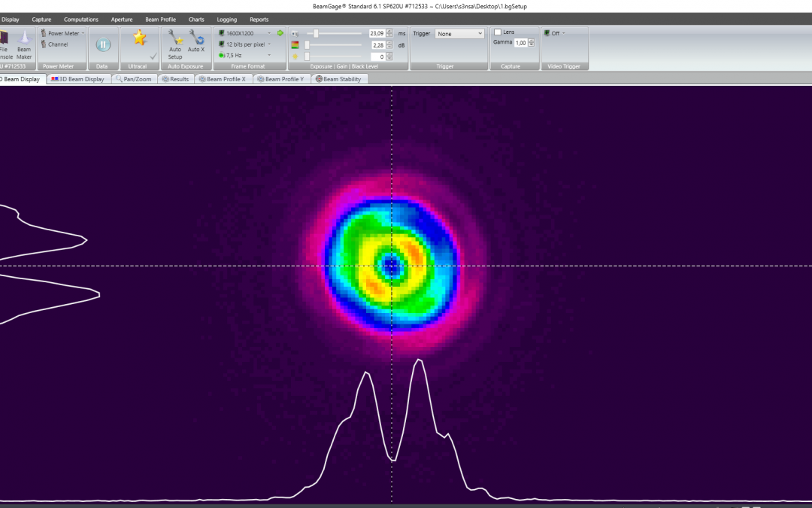The width and height of the screenshot is (812, 508).
Task: Click the exposure time spinner arrows
Action: click(389, 34)
